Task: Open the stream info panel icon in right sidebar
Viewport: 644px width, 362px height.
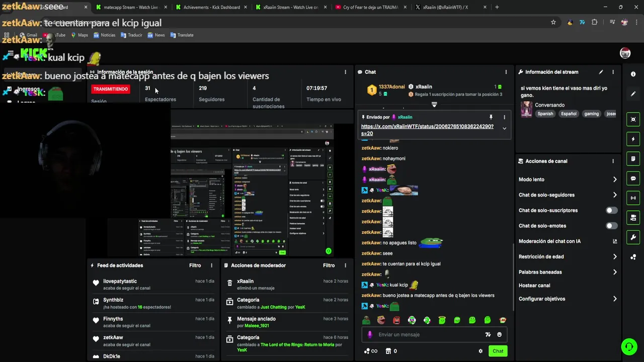Action: 633,74
